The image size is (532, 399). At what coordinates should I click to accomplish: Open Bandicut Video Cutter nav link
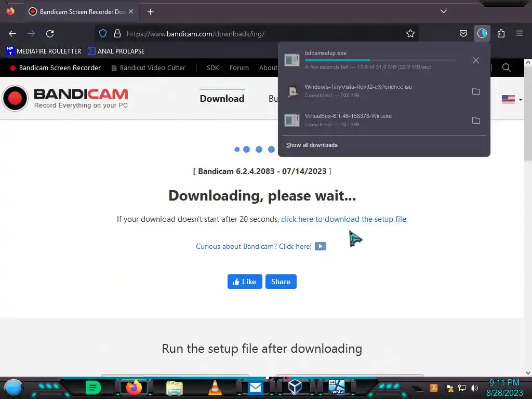[x=148, y=68]
